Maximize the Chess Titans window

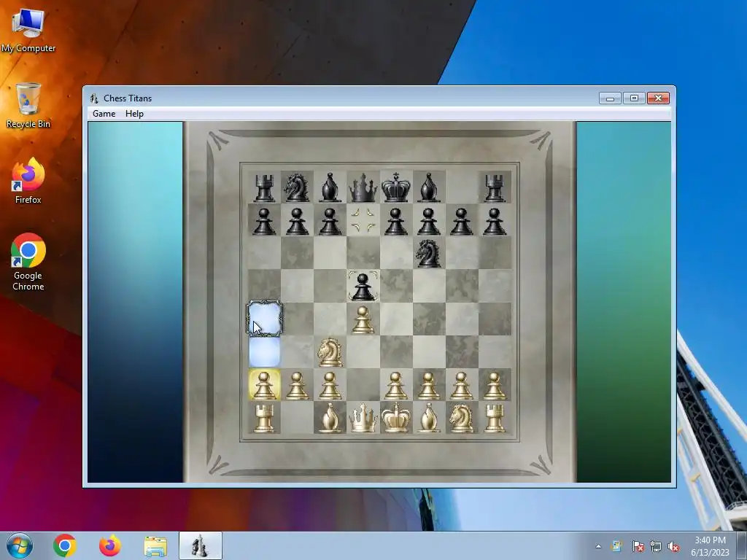(634, 98)
